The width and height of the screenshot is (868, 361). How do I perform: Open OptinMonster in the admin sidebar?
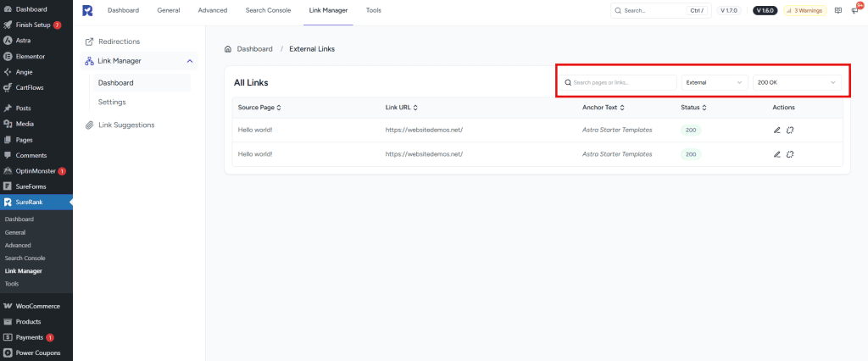pyautogui.click(x=36, y=171)
